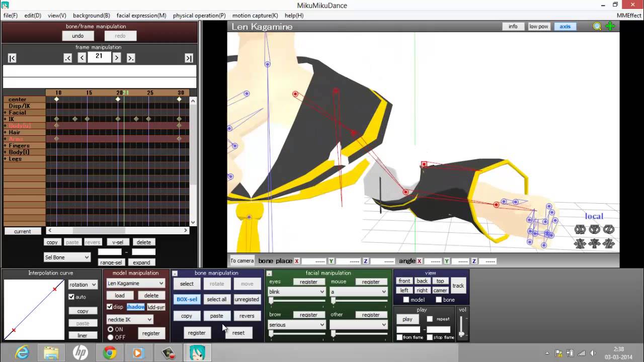
Task: Open the mouse 'a' dropdown
Action: click(358, 292)
